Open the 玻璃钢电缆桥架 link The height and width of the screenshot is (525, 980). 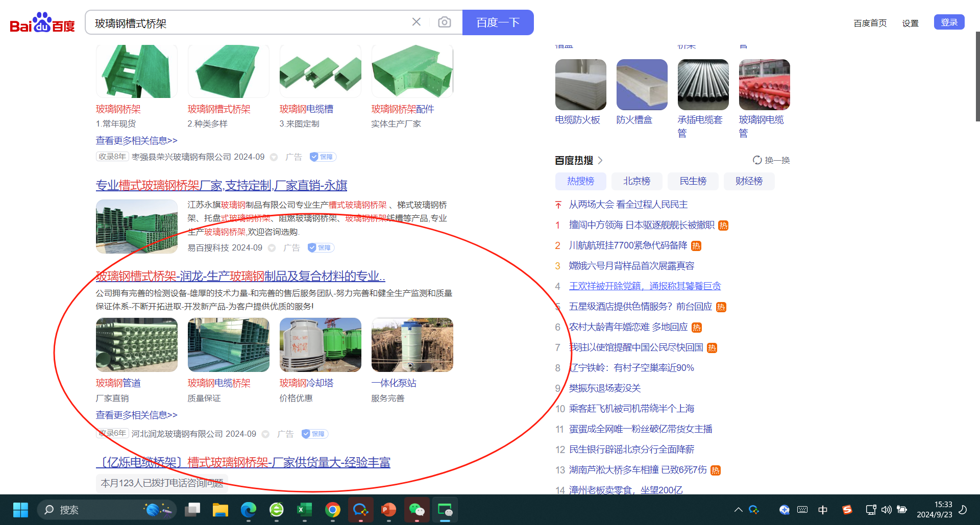point(219,383)
